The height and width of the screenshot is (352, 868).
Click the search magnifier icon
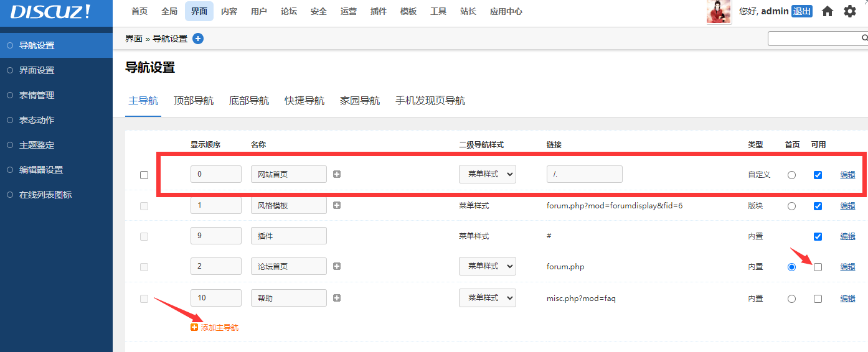click(864, 38)
